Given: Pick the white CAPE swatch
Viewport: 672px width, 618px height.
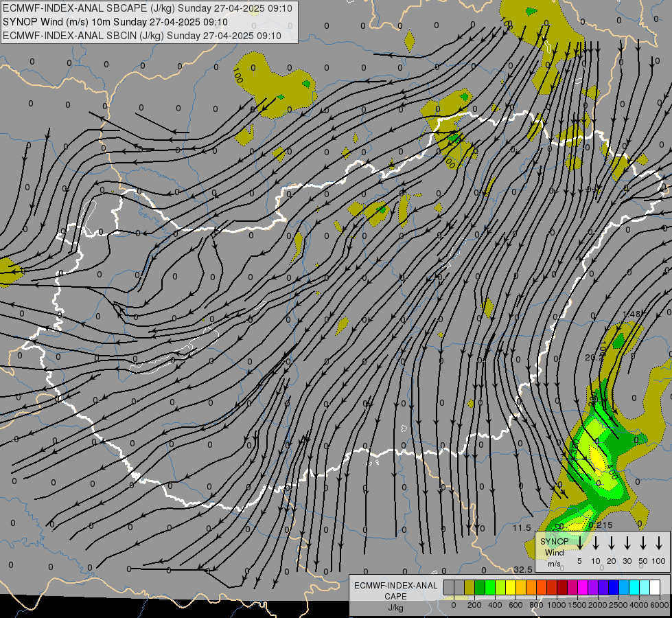Looking at the screenshot, I should (654, 587).
